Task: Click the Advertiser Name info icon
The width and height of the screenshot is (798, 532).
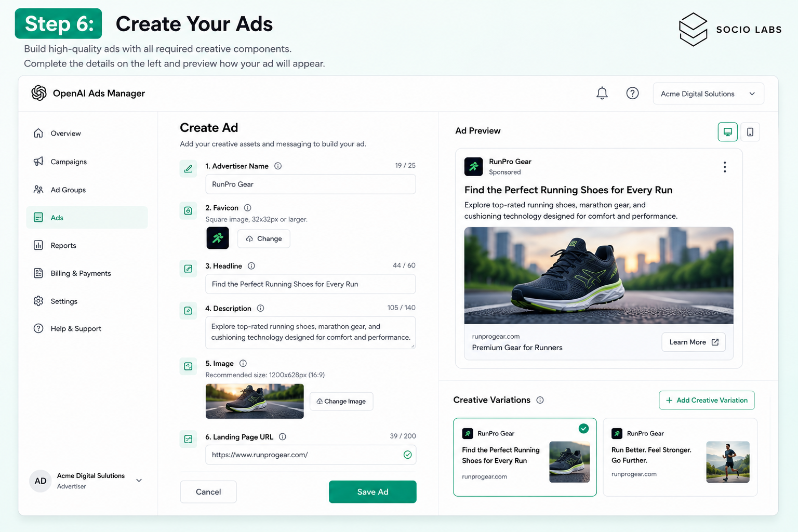Action: point(278,166)
